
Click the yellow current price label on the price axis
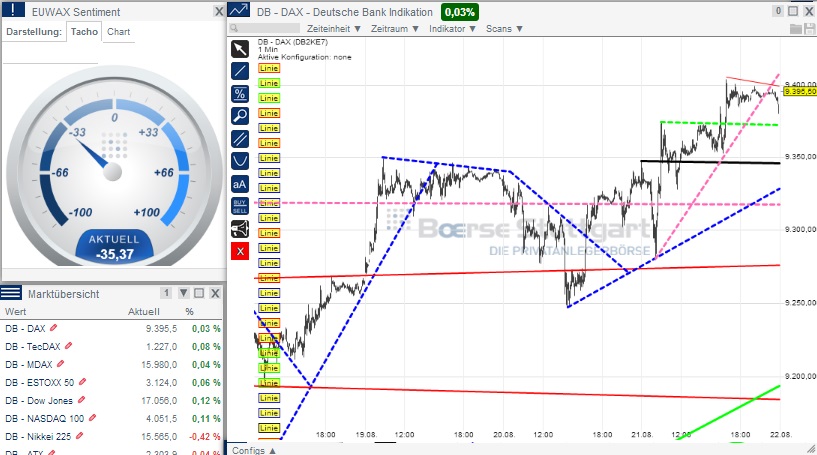click(799, 92)
